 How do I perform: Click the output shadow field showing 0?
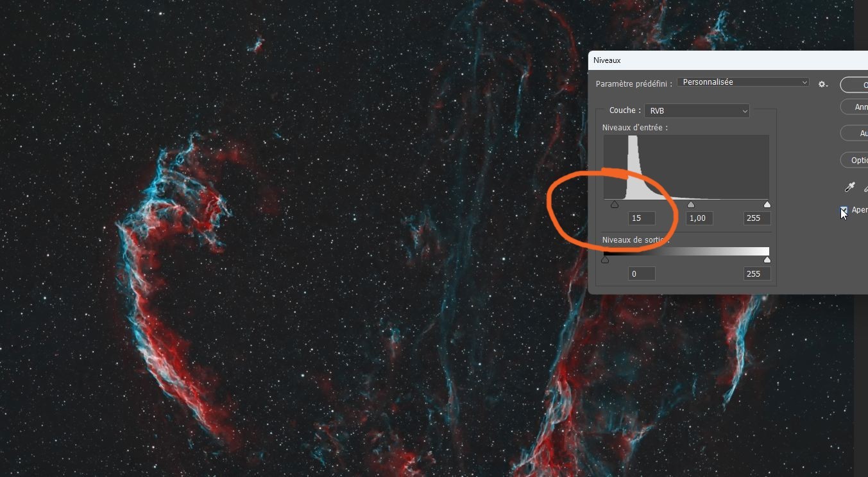(x=642, y=274)
